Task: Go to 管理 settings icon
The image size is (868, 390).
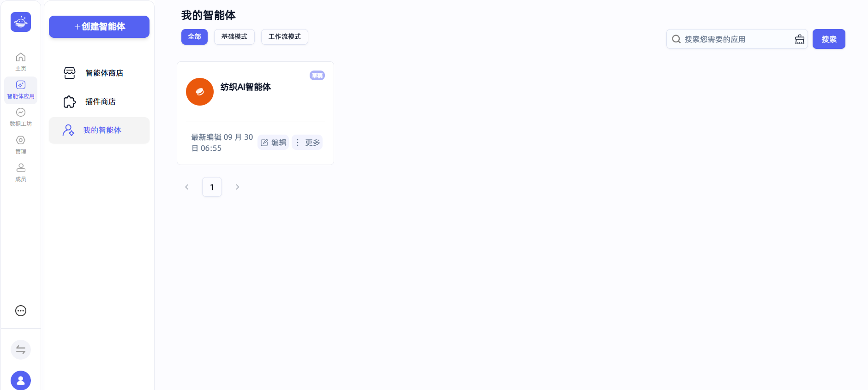Action: tap(21, 145)
